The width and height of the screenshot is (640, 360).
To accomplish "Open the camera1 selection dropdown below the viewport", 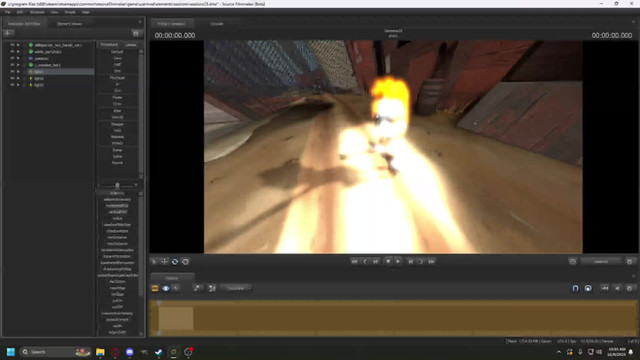I will [x=601, y=262].
